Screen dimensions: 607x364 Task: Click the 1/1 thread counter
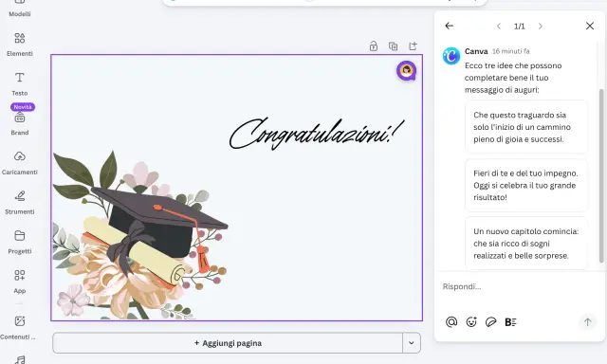[x=519, y=27]
